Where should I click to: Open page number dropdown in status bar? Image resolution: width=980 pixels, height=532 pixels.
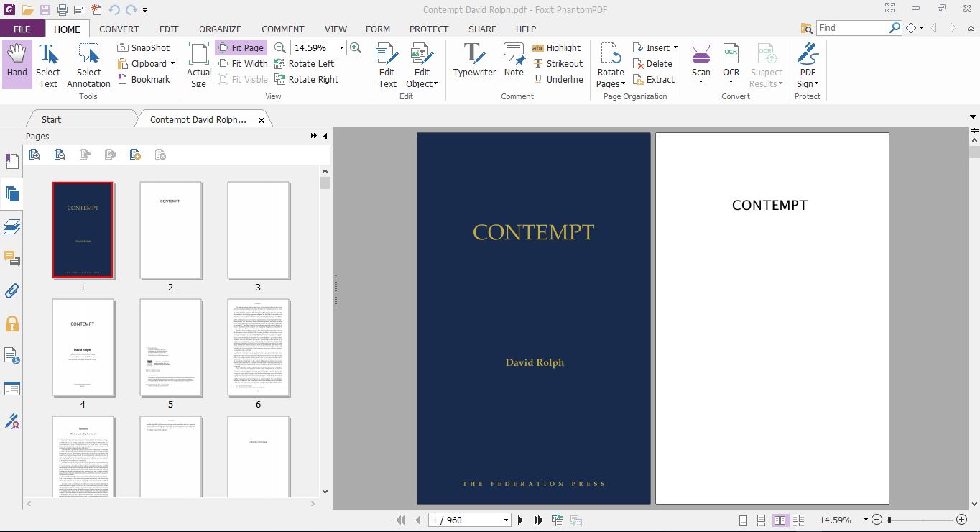[506, 520]
